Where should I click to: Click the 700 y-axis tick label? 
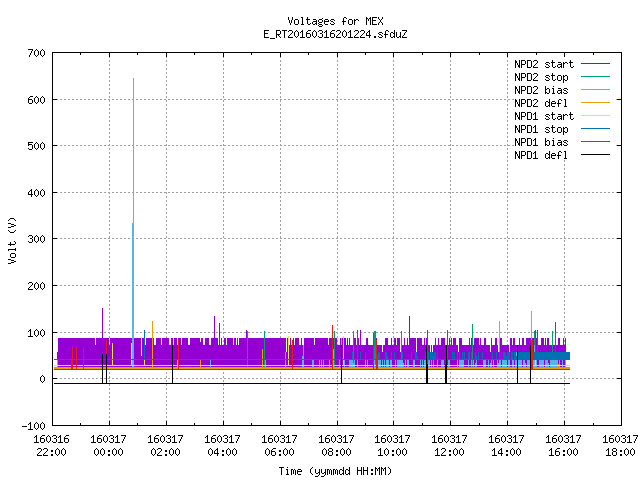(36, 53)
